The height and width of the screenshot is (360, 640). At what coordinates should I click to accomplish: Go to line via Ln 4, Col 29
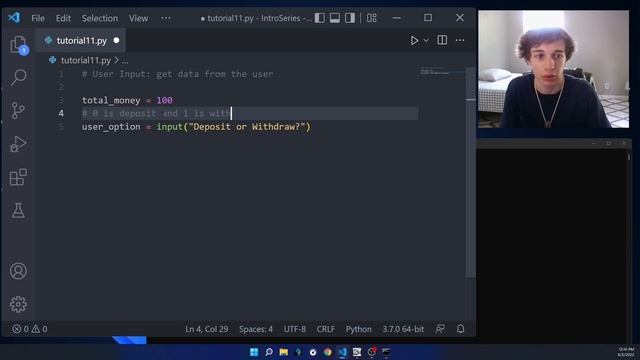(207, 329)
